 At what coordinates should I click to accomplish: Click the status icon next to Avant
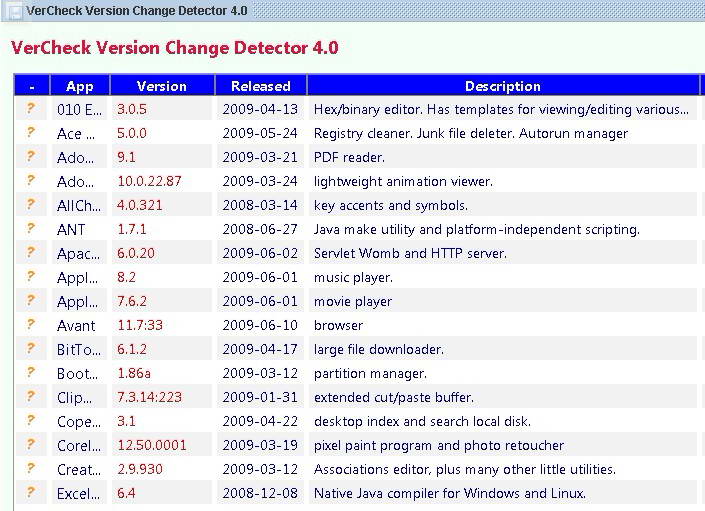31,325
